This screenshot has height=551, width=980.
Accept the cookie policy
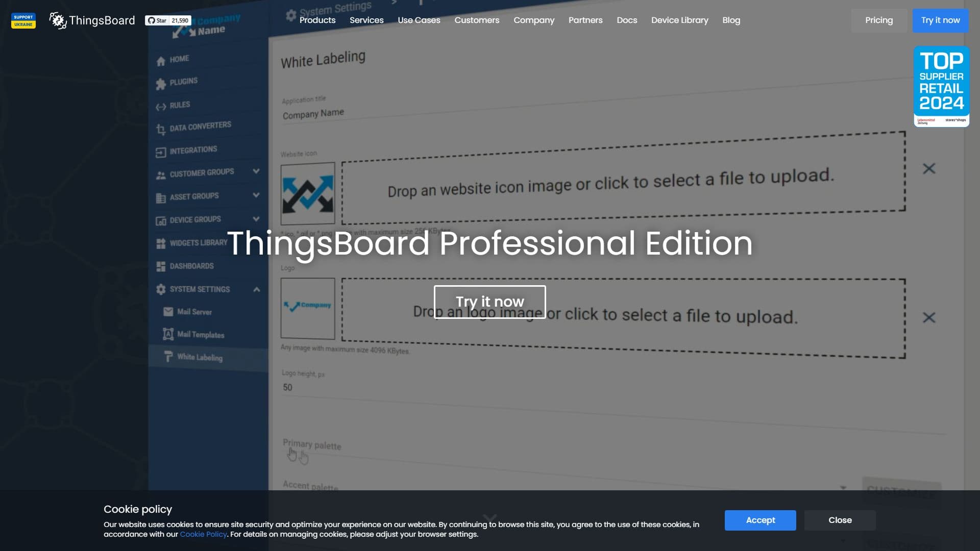(761, 520)
